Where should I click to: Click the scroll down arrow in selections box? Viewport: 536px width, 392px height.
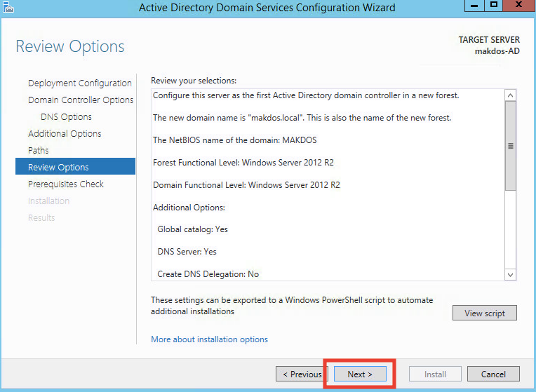tap(510, 274)
